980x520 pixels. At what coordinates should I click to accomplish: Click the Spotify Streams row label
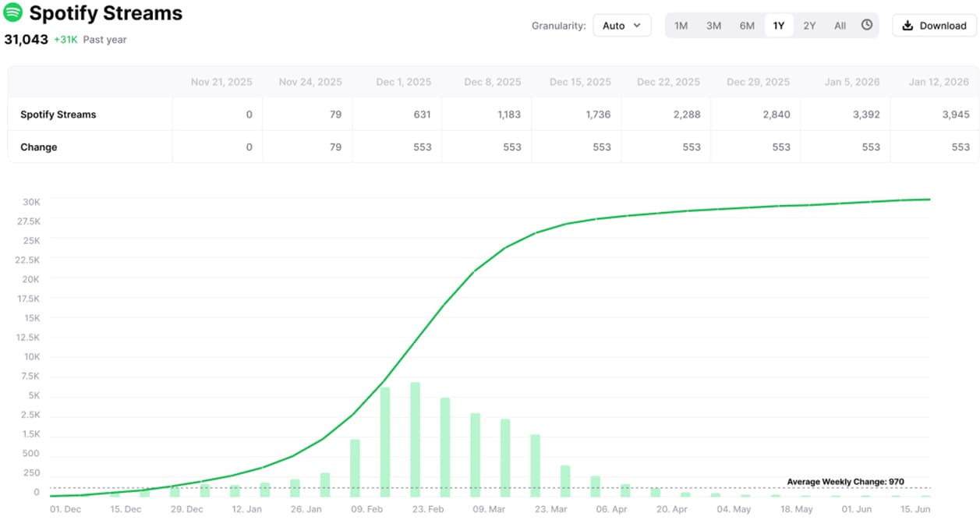pyautogui.click(x=58, y=114)
